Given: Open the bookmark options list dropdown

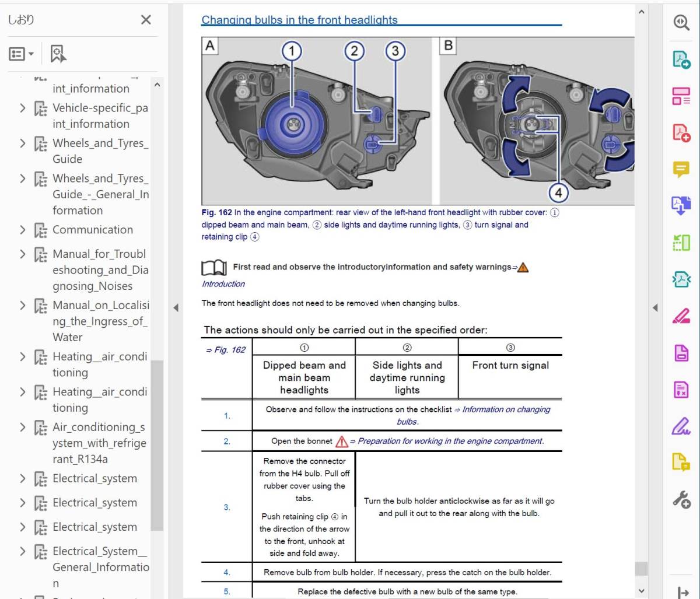Looking at the screenshot, I should click(x=22, y=54).
